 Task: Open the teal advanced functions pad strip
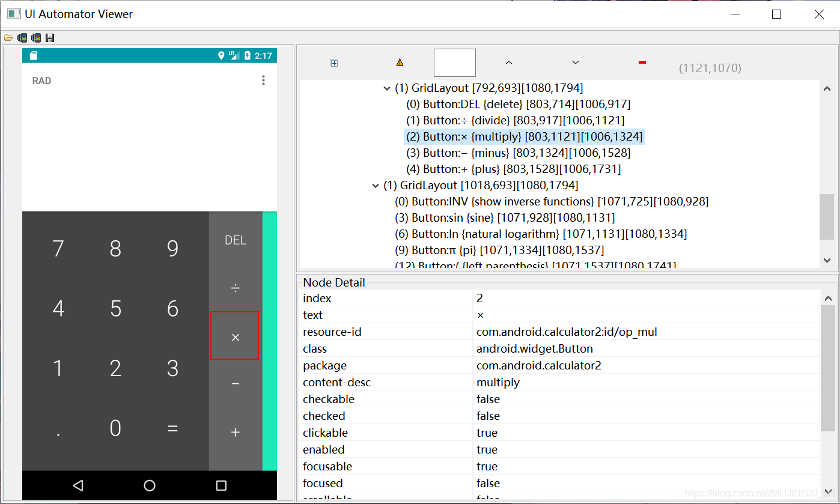pos(270,341)
